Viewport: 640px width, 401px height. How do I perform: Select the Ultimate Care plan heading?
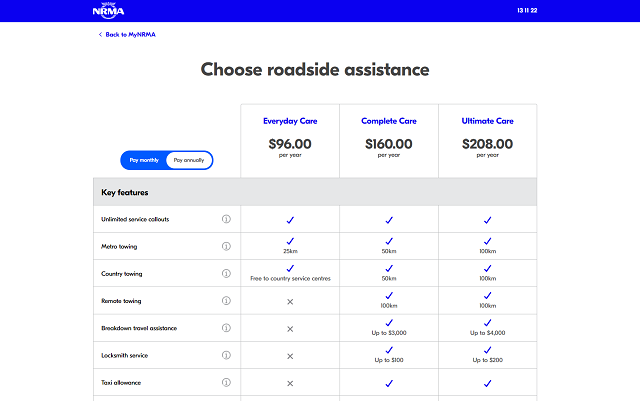click(x=487, y=121)
